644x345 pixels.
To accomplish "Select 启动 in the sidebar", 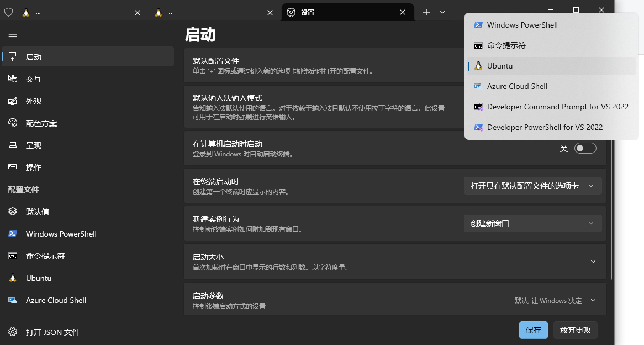I will pos(88,57).
